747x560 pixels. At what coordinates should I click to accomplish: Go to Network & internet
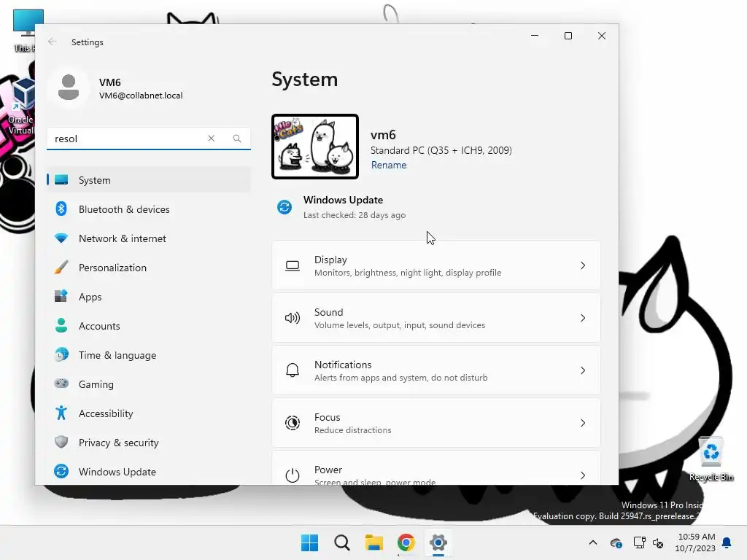point(148,238)
